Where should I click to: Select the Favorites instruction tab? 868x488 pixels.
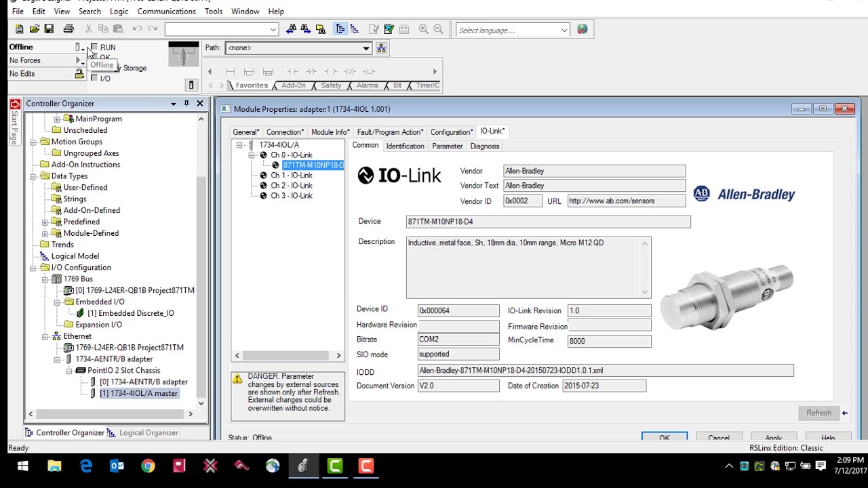tap(251, 85)
